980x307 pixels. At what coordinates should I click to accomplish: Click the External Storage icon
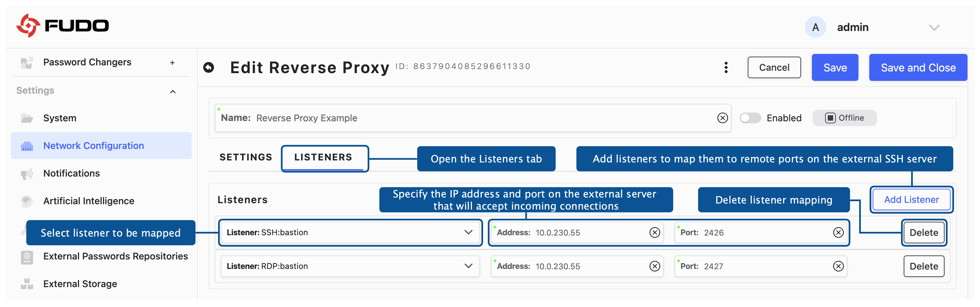click(x=26, y=283)
